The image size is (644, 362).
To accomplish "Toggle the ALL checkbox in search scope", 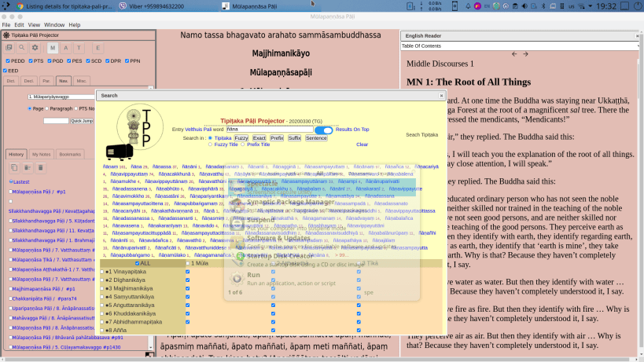I will click(137, 263).
